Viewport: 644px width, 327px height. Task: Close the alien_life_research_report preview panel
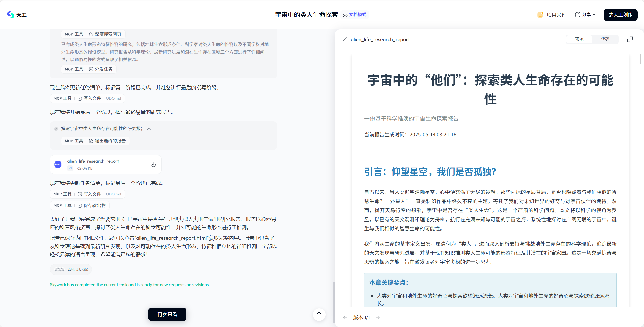click(x=345, y=39)
